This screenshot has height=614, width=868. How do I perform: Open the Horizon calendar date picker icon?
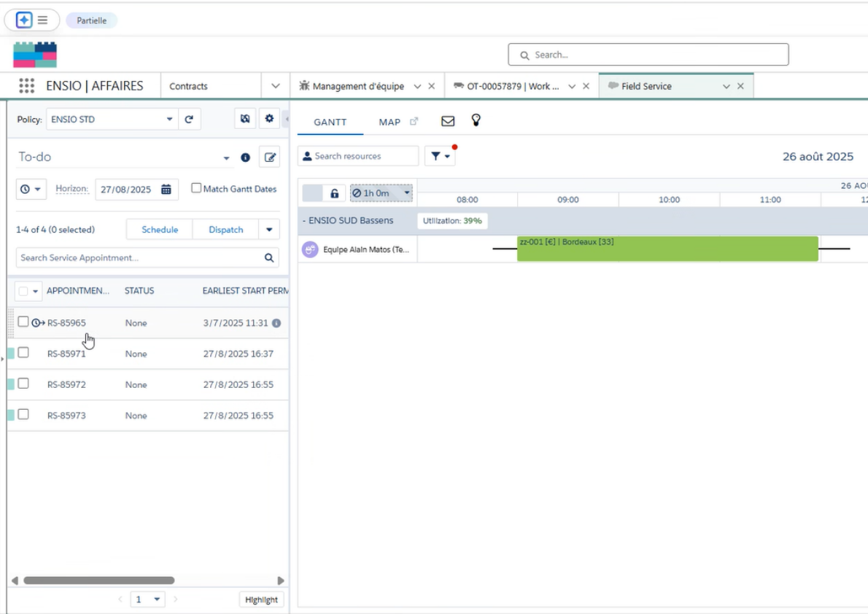166,189
